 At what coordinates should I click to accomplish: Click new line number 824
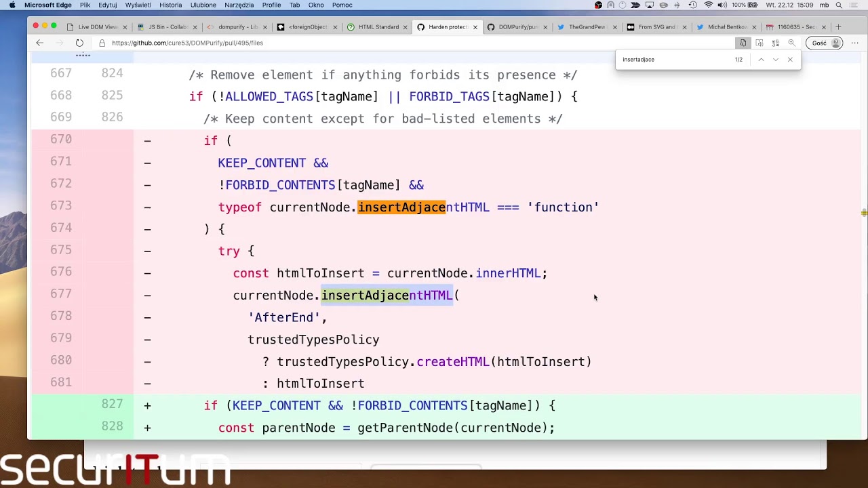point(112,73)
